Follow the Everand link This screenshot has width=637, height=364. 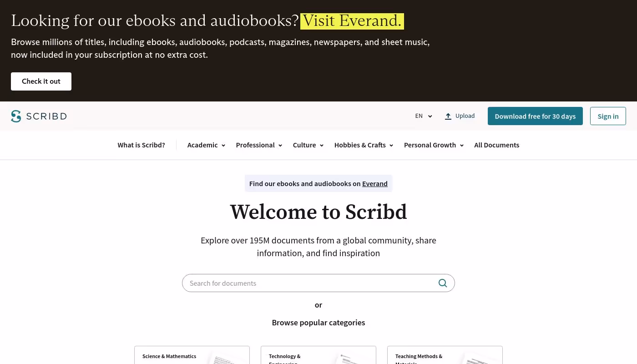375,184
